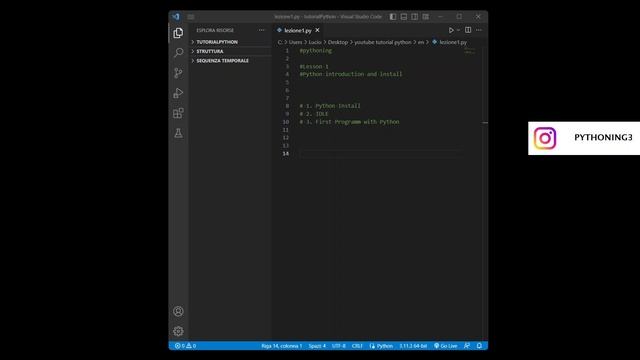Image resolution: width=640 pixels, height=360 pixels.
Task: Click the Go Live button
Action: point(445,346)
